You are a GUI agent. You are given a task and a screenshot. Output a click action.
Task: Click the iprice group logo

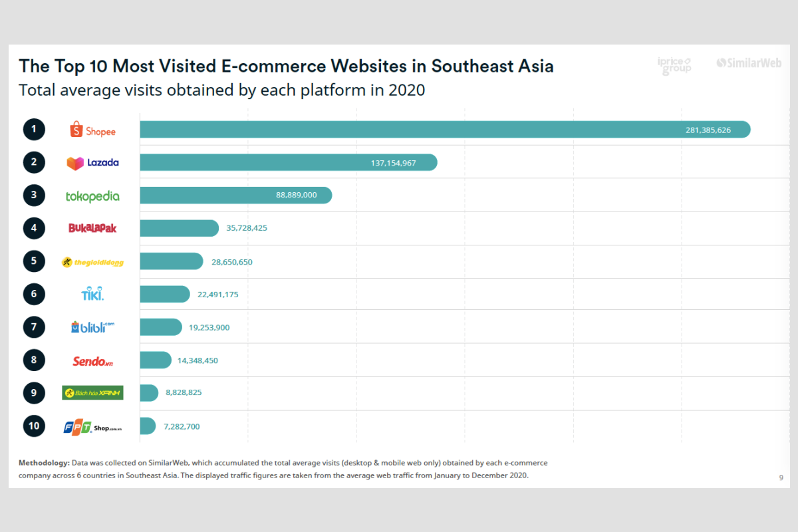pyautogui.click(x=674, y=65)
